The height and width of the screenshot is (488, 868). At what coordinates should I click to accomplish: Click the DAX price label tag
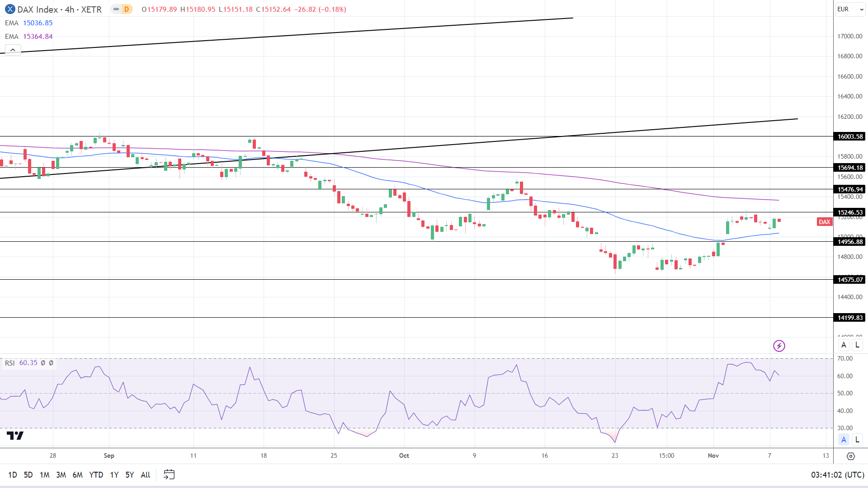(x=825, y=222)
